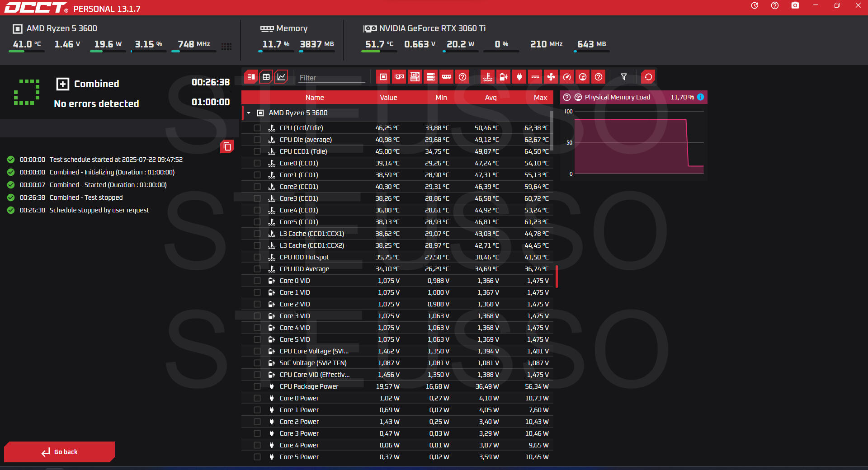Sort the table by the Max column

pyautogui.click(x=540, y=98)
